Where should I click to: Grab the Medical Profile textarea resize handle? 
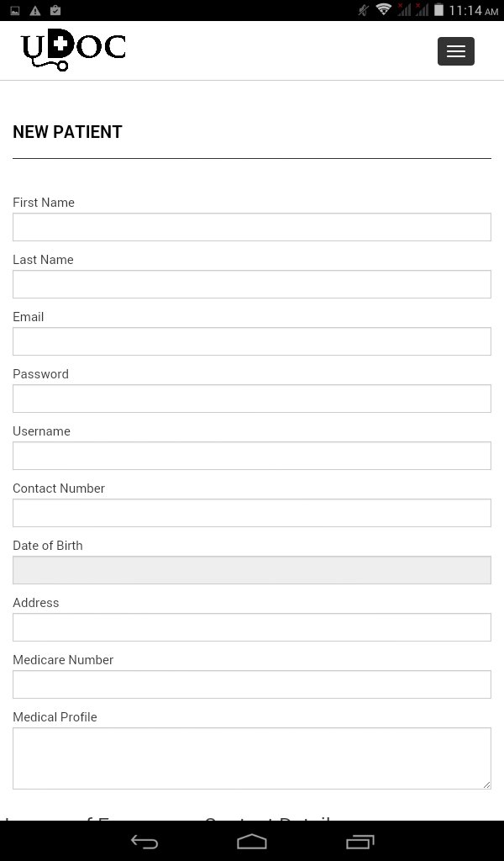pos(486,784)
